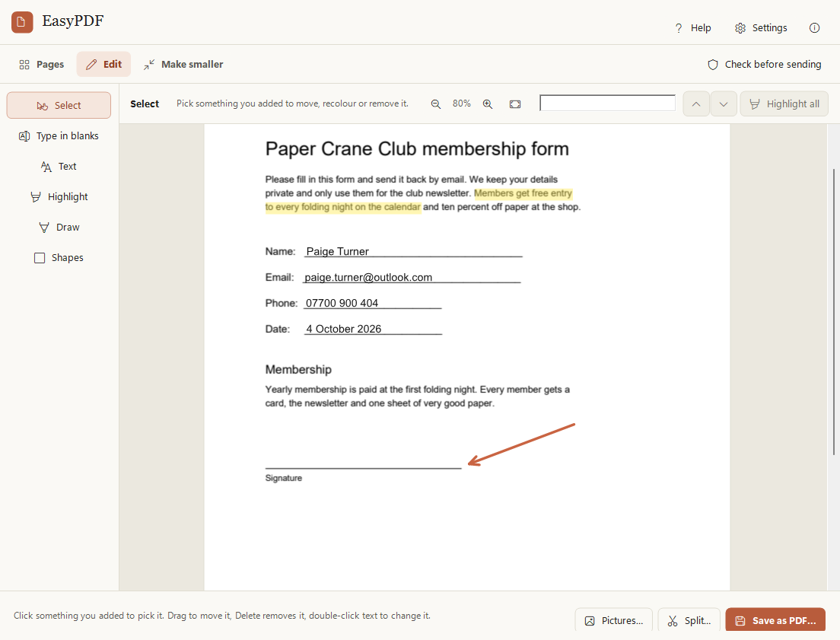Click the EasyPDF app logo icon

click(22, 22)
